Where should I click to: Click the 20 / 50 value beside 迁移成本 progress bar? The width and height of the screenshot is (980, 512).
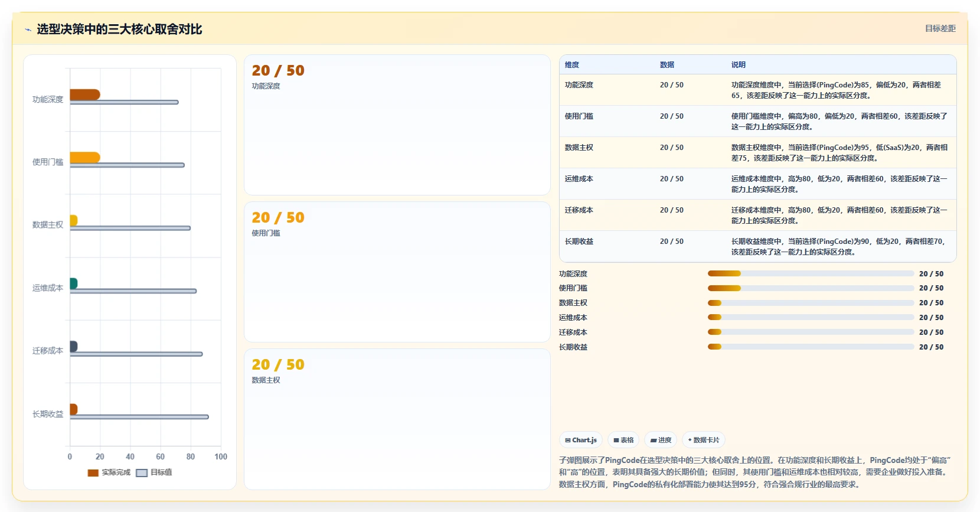tap(932, 332)
